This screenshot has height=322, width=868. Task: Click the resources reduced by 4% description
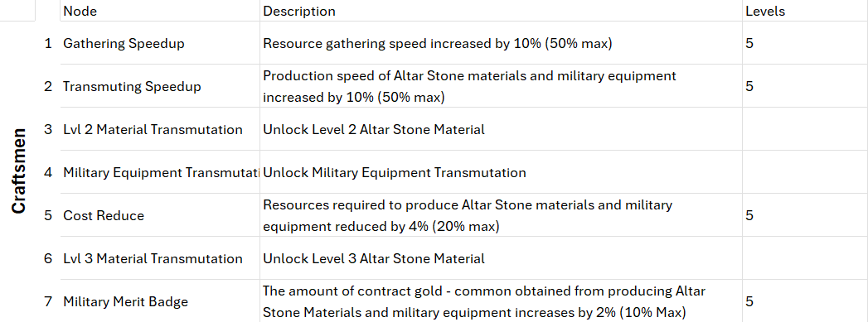coord(501,215)
